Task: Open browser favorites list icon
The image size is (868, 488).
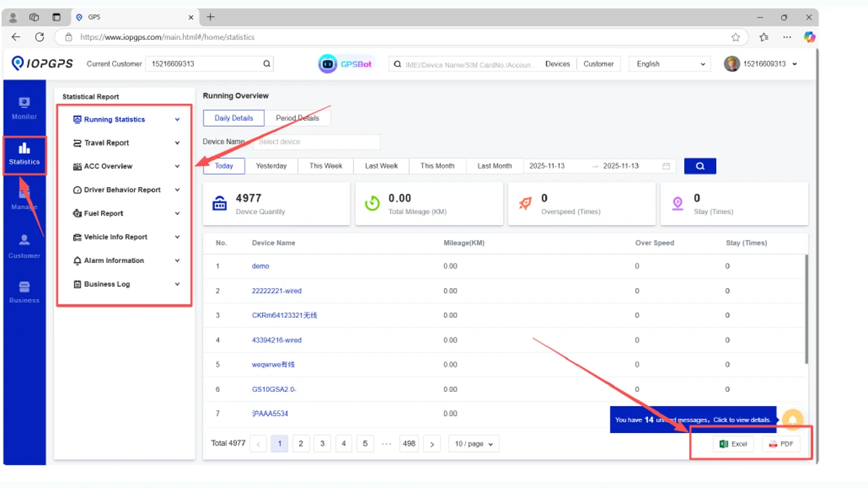Action: [x=764, y=37]
